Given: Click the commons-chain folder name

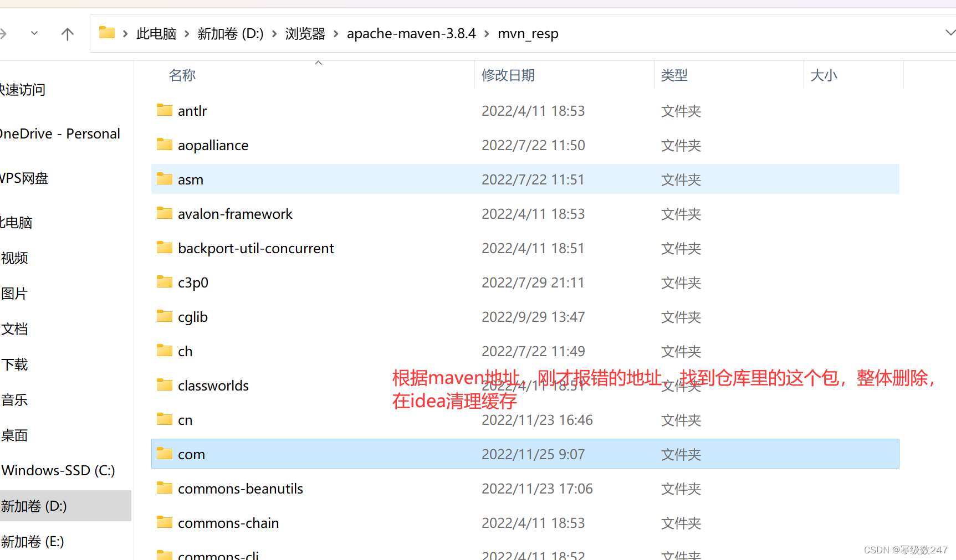Looking at the screenshot, I should tap(228, 523).
